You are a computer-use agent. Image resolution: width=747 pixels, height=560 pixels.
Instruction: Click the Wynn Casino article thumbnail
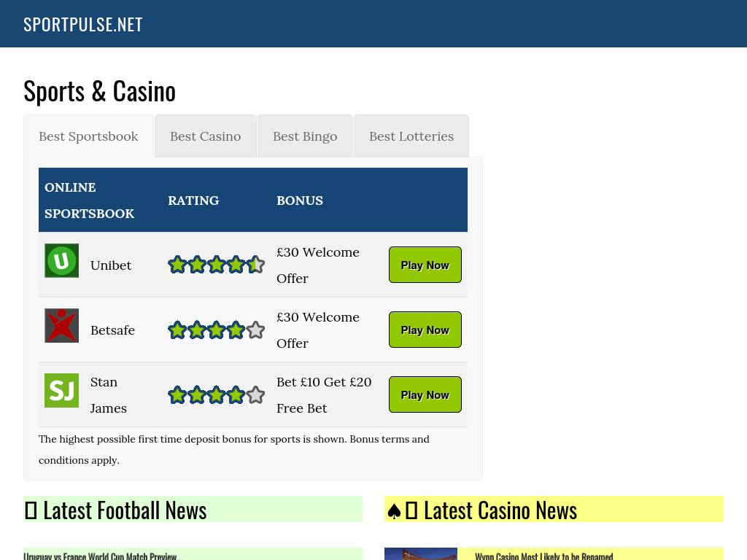tap(421, 554)
